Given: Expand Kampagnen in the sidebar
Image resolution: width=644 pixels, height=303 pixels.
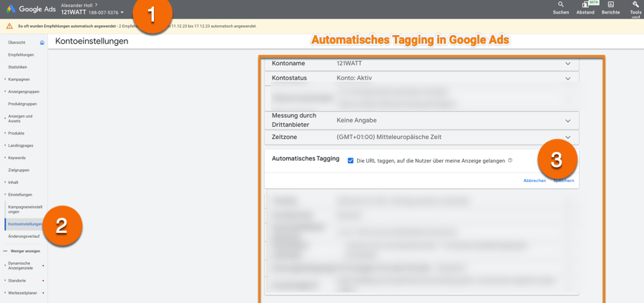Looking at the screenshot, I should 19,80.
